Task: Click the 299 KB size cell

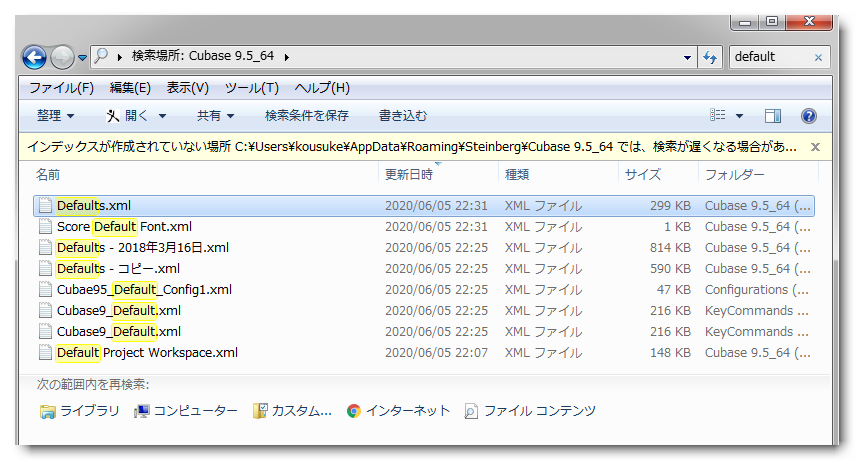Action: (x=670, y=206)
